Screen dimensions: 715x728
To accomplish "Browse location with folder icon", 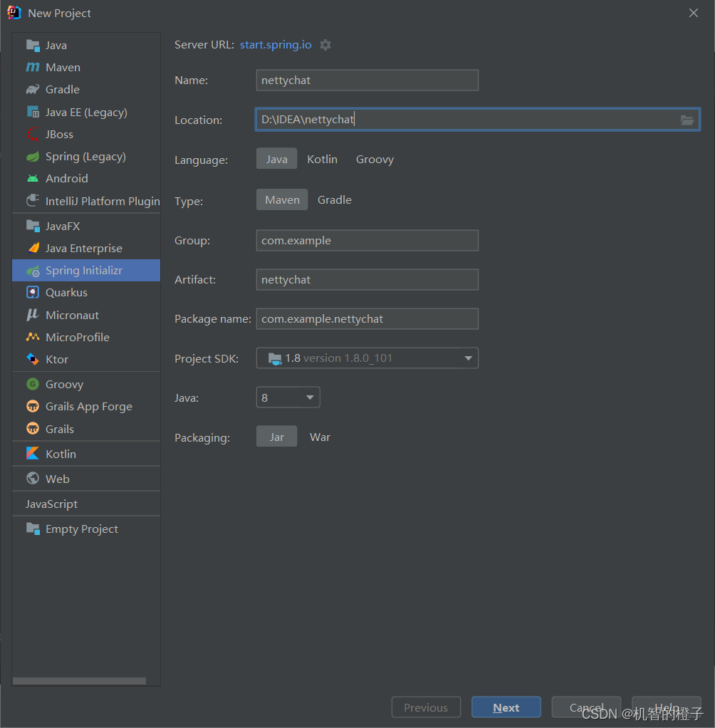I will (x=687, y=120).
